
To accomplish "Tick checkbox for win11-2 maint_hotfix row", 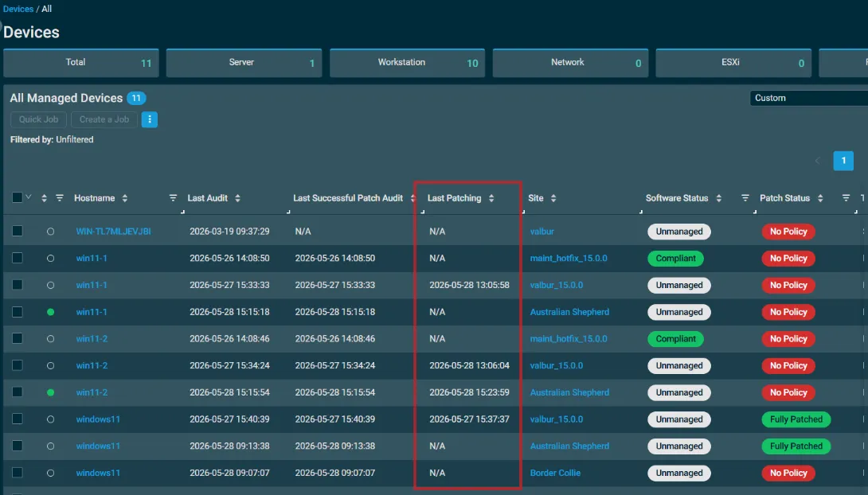I will click(x=18, y=338).
